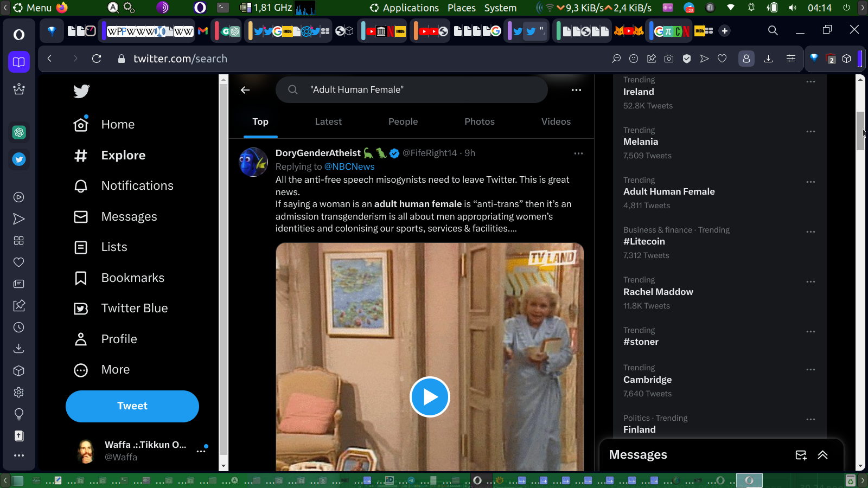Switch to the Latest tab
This screenshot has height=488, width=868.
pos(328,122)
